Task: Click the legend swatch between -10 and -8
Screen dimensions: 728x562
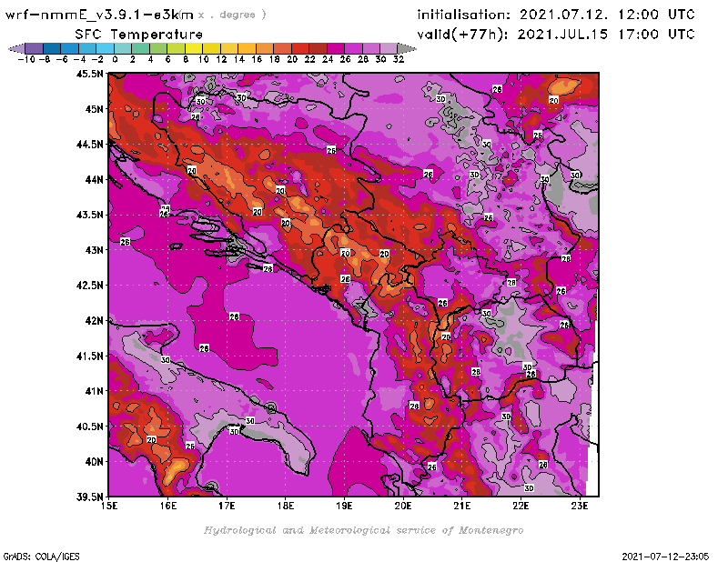Action: pos(35,48)
